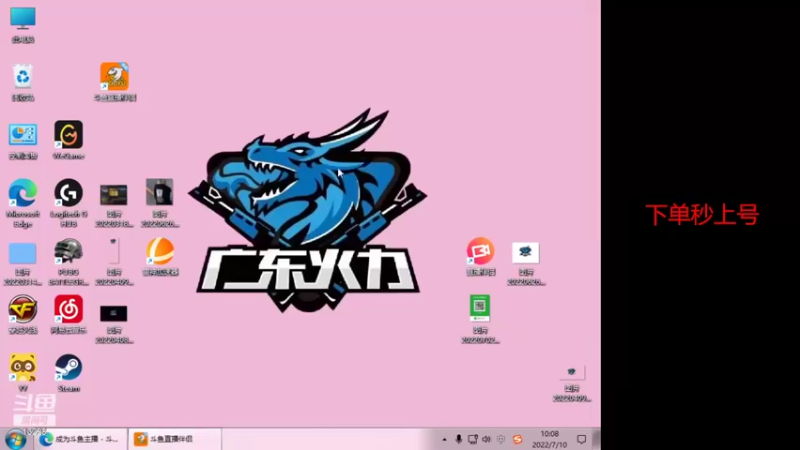Switch to the 斗鱼直播伴侣 taskbar window
This screenshot has width=800, height=450.
point(174,439)
